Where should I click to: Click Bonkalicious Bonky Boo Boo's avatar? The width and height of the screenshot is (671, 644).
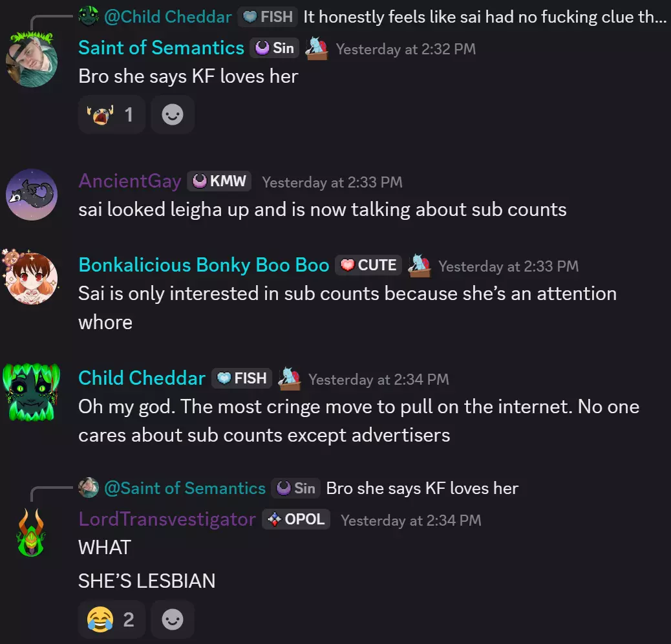(31, 277)
